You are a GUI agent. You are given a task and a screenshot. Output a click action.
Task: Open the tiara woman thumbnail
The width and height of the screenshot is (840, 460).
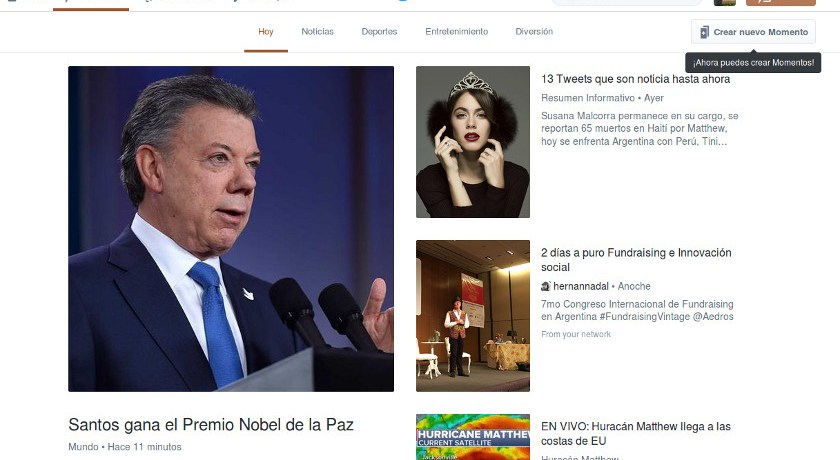pyautogui.click(x=473, y=142)
